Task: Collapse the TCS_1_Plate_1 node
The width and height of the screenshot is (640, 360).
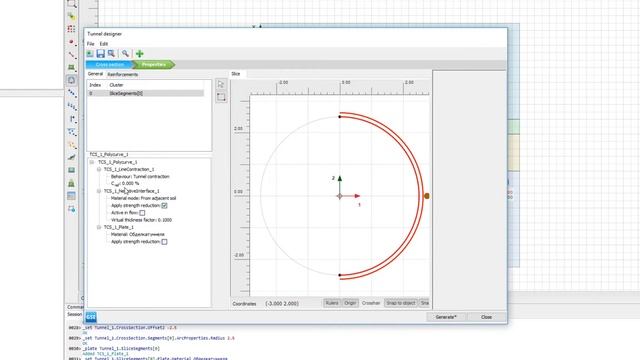Action: pos(99,227)
